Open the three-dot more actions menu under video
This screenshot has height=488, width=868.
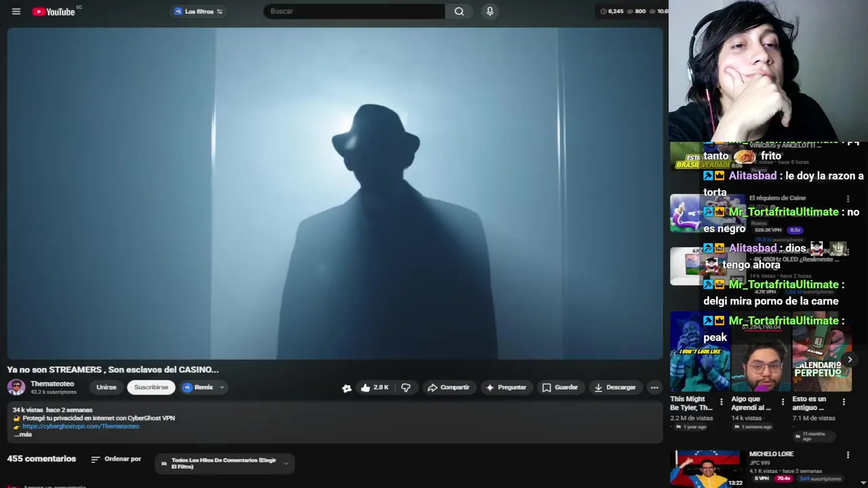tap(654, 387)
